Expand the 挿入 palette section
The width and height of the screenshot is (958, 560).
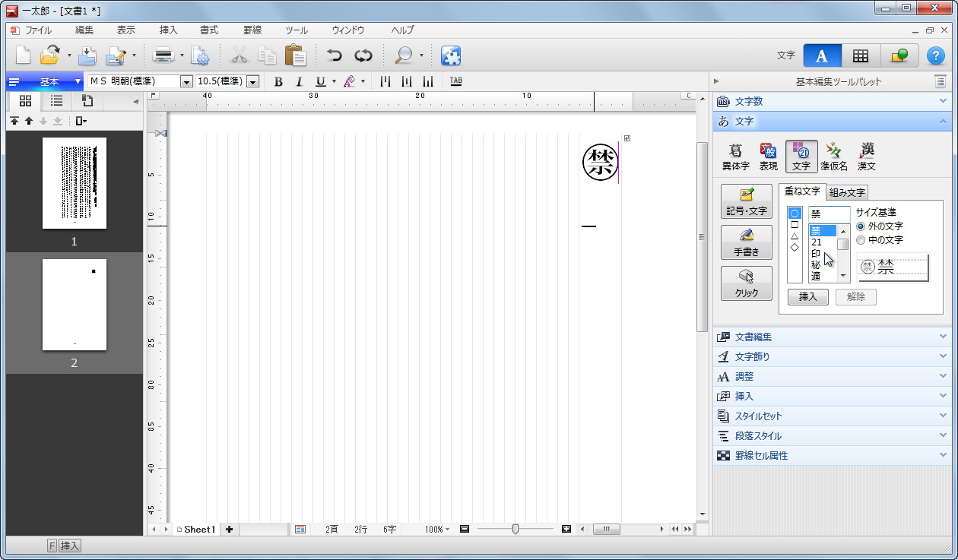click(832, 396)
